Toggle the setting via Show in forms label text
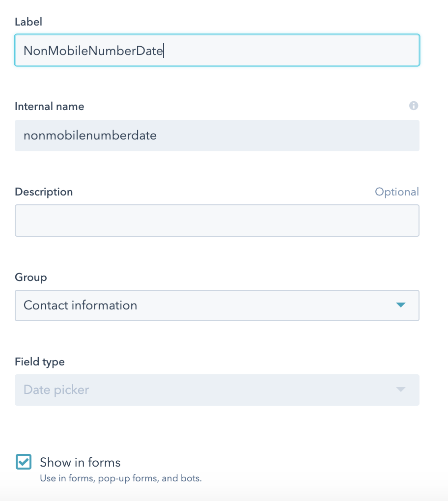Viewport: 448px width, 501px height. pos(80,462)
